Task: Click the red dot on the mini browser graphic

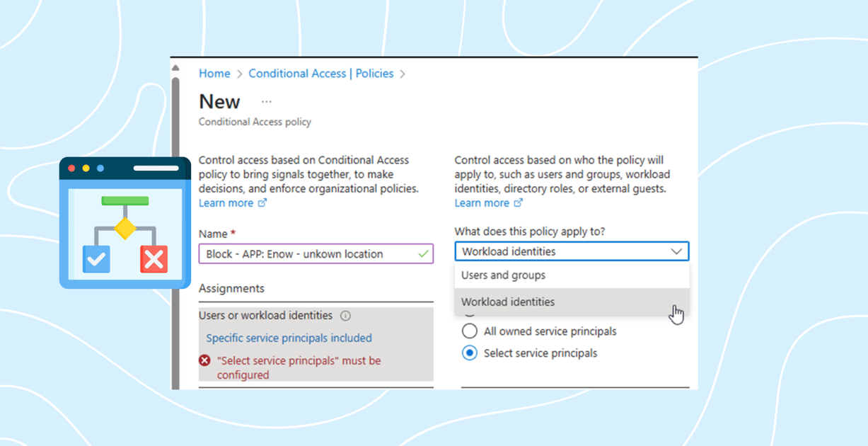Action: point(71,168)
